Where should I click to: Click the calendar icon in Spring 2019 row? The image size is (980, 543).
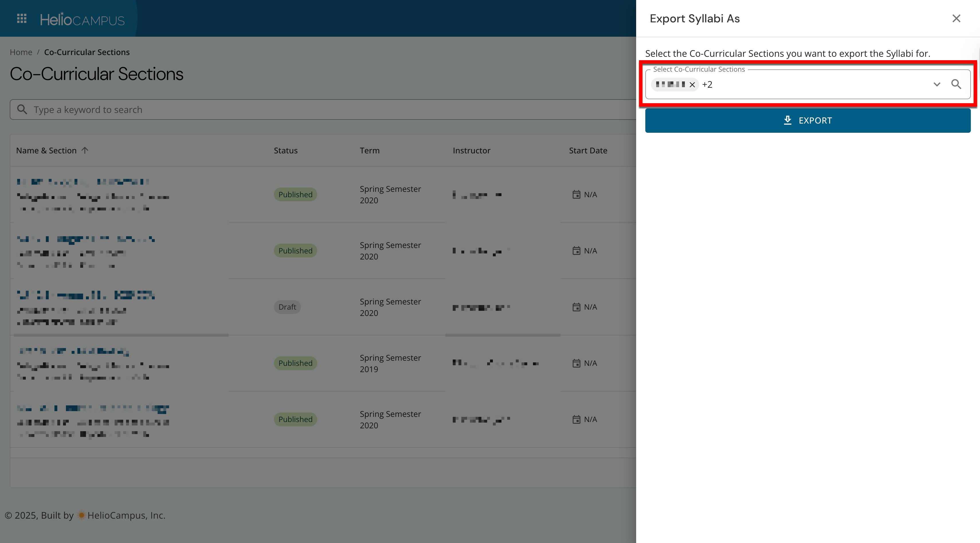point(576,363)
